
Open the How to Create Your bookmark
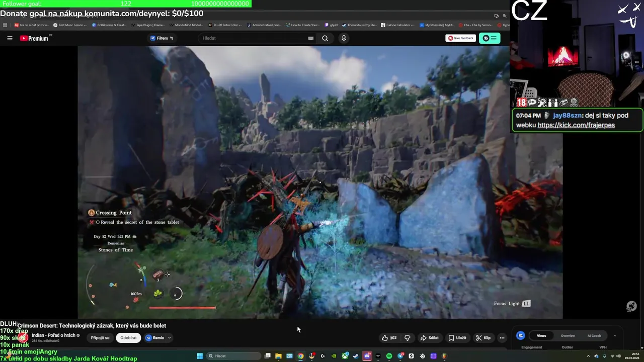pyautogui.click(x=303, y=25)
